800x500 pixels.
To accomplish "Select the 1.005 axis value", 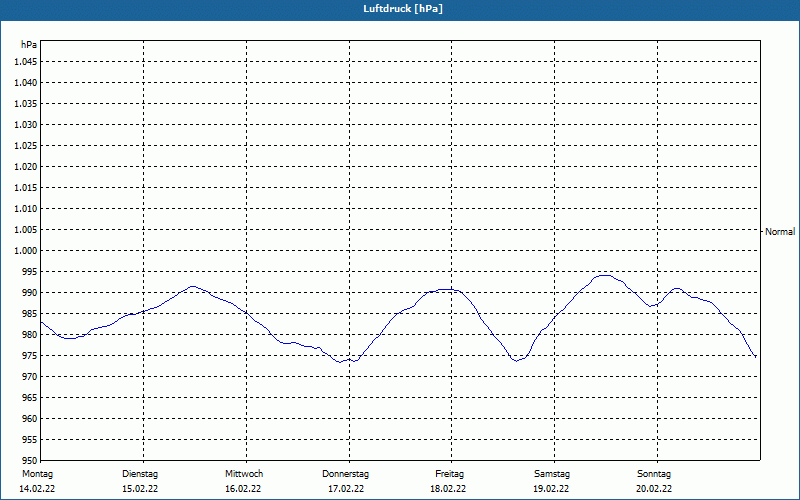I will click(x=26, y=230).
